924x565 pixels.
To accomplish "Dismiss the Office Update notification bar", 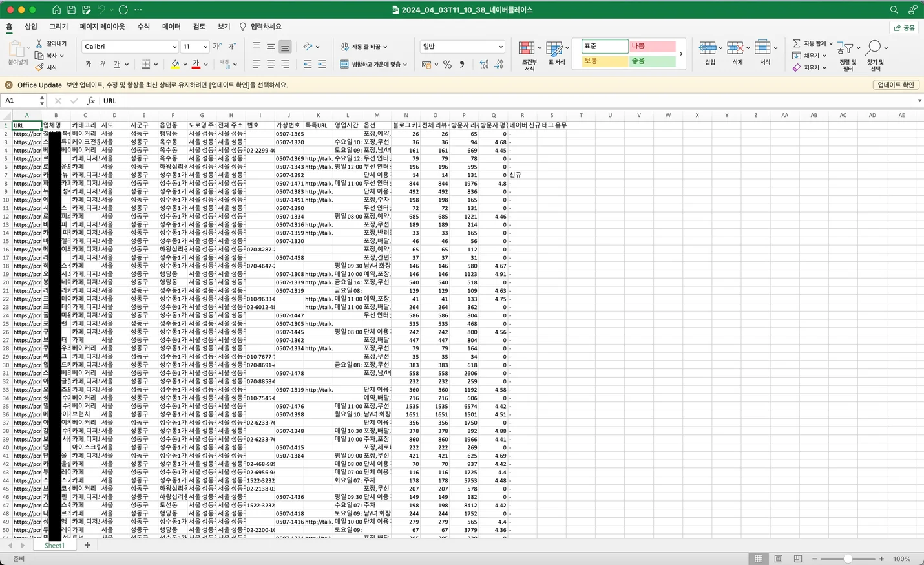I will tap(8, 85).
